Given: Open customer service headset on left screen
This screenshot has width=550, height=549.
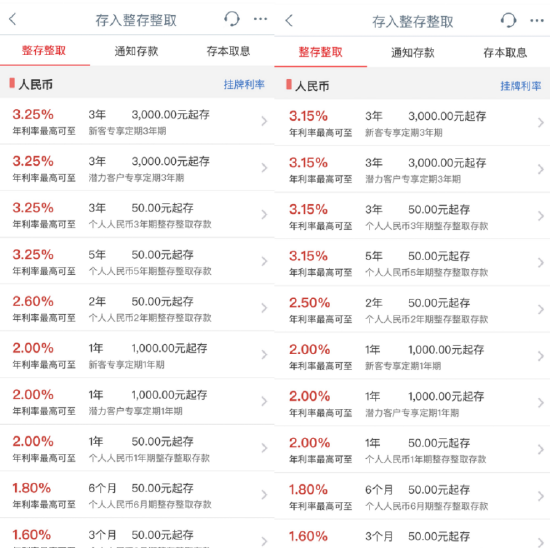Looking at the screenshot, I should tap(232, 19).
